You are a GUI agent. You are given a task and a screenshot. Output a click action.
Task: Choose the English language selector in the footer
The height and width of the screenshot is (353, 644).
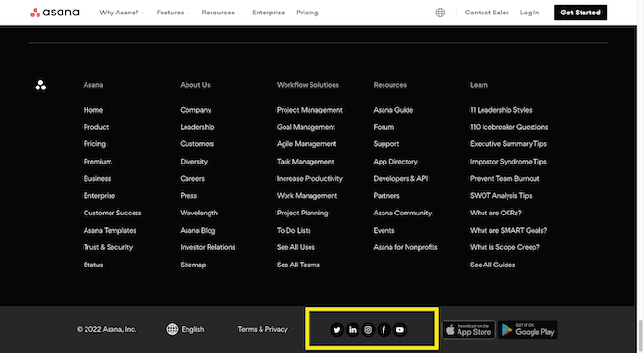[186, 329]
